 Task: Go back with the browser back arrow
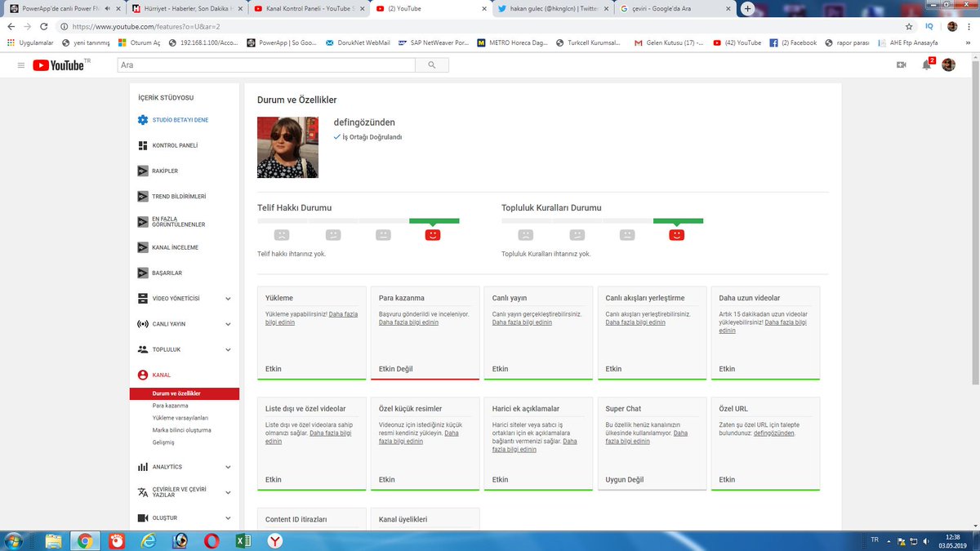coord(11,26)
